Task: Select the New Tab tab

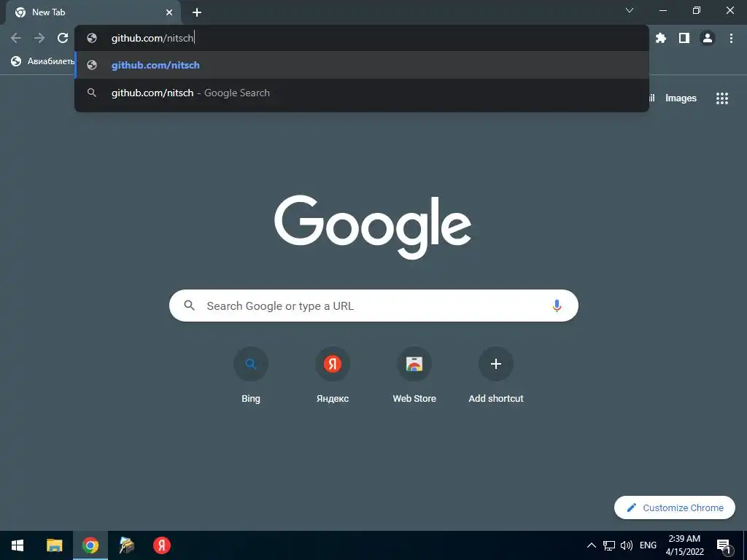Action: pos(93,12)
